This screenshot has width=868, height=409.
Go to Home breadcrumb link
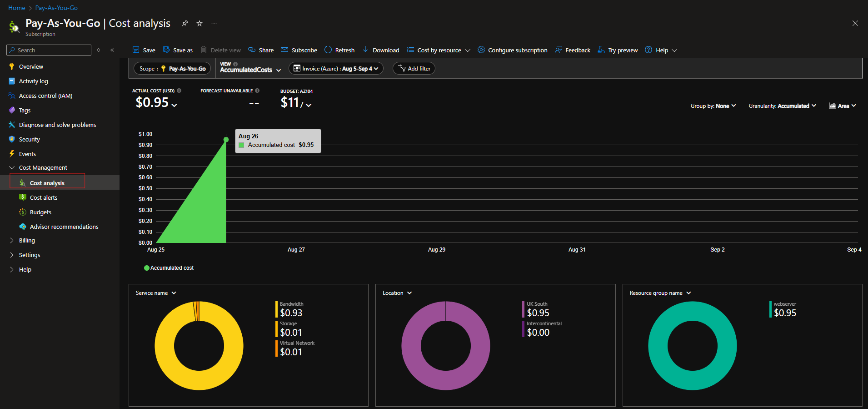pos(17,8)
